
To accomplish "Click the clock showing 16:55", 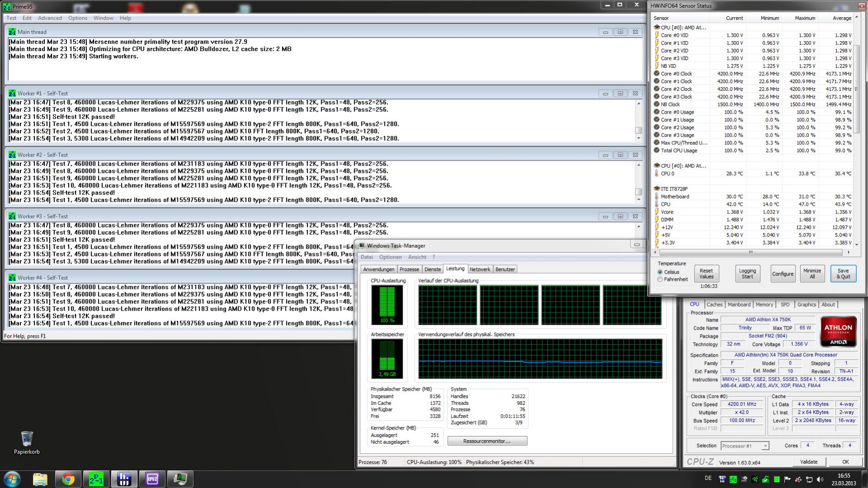I will point(844,479).
